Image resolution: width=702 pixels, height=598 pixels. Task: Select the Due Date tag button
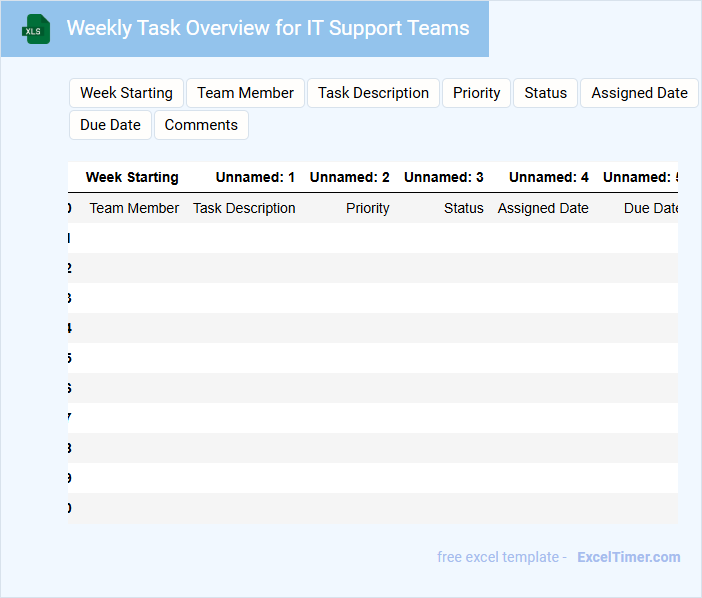110,125
